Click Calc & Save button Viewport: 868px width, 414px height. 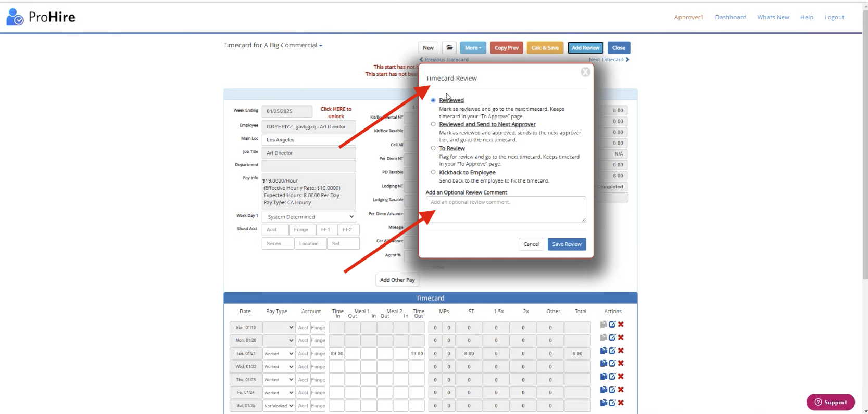click(545, 48)
